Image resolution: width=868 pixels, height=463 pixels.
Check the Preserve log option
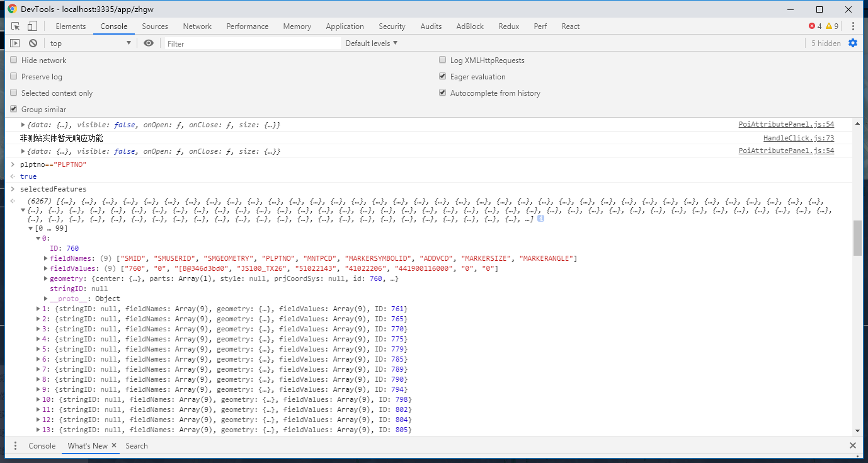14,77
